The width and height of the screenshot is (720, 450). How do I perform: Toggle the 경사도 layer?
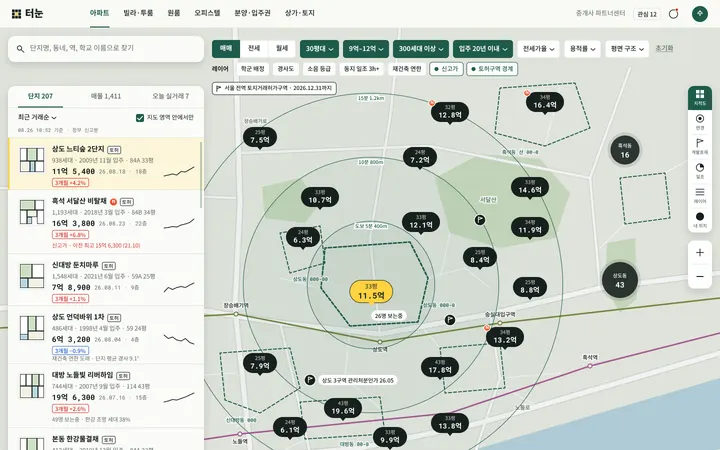tap(286, 69)
